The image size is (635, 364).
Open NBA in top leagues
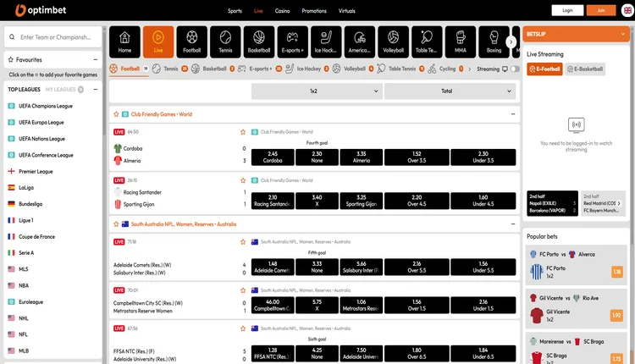click(24, 286)
